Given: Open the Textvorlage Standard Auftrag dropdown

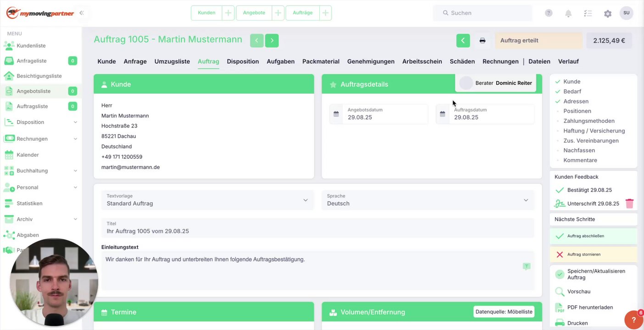Looking at the screenshot, I should (208, 200).
